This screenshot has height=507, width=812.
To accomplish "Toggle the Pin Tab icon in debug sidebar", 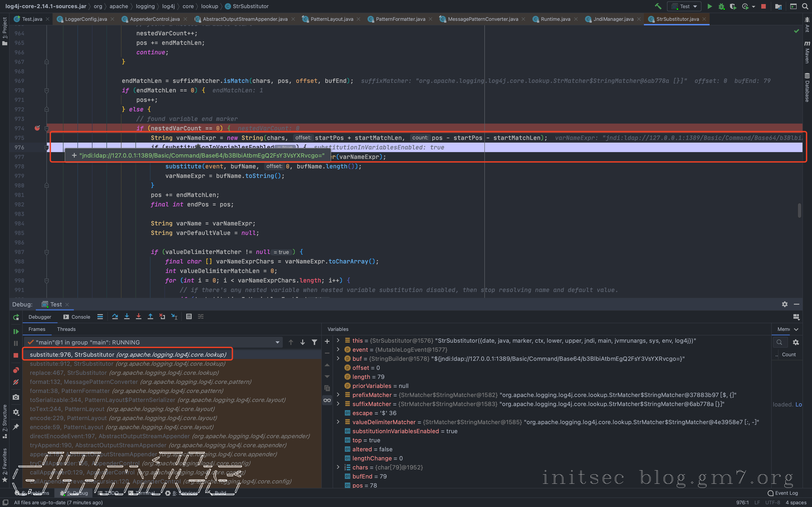I will pos(16,426).
